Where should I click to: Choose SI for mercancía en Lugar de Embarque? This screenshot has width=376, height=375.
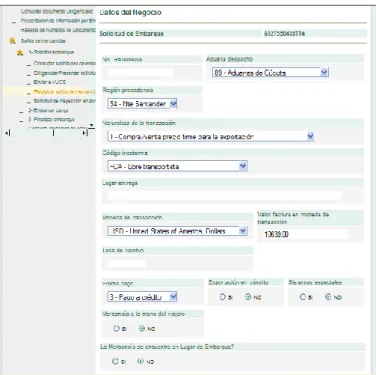click(115, 361)
